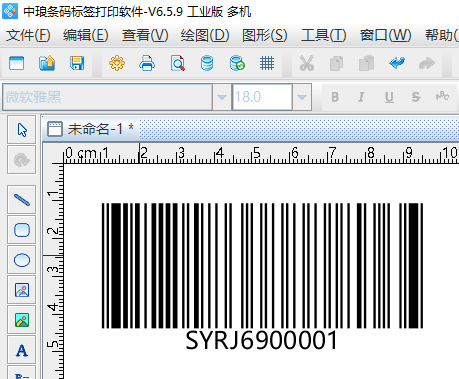Open document settings via the gear icon
This screenshot has width=459, height=379.
[117, 63]
